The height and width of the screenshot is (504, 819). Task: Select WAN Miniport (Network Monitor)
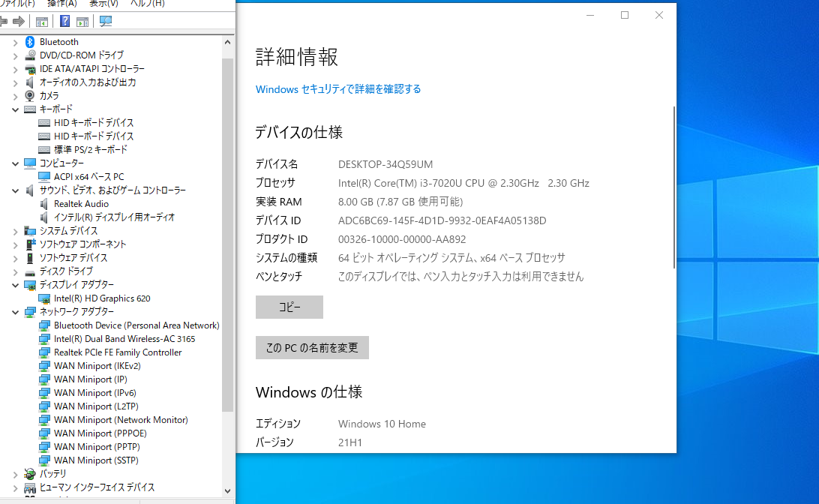(121, 420)
